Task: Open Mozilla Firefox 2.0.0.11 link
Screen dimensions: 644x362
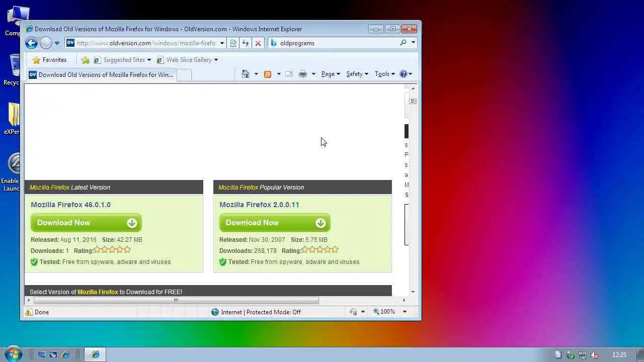Action: pyautogui.click(x=259, y=205)
